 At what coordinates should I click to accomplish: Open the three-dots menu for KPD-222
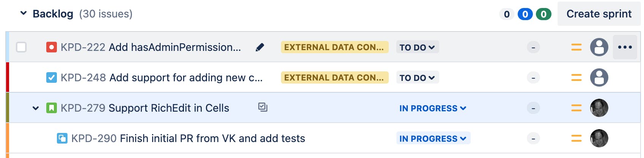[x=625, y=47]
